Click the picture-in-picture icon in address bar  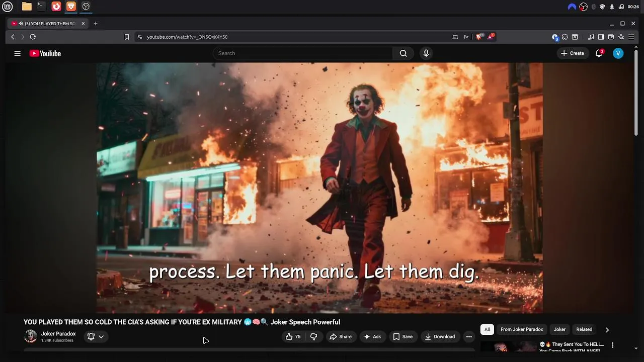point(455,37)
